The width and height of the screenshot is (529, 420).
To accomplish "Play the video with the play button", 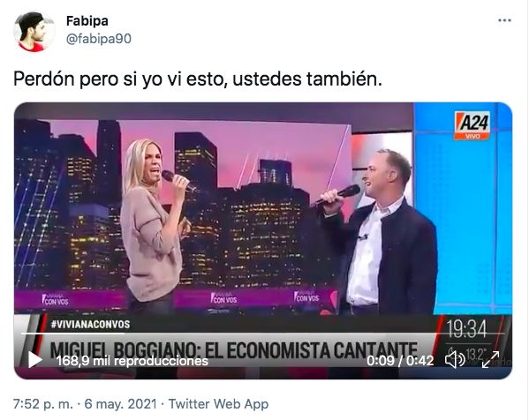I will tap(34, 360).
